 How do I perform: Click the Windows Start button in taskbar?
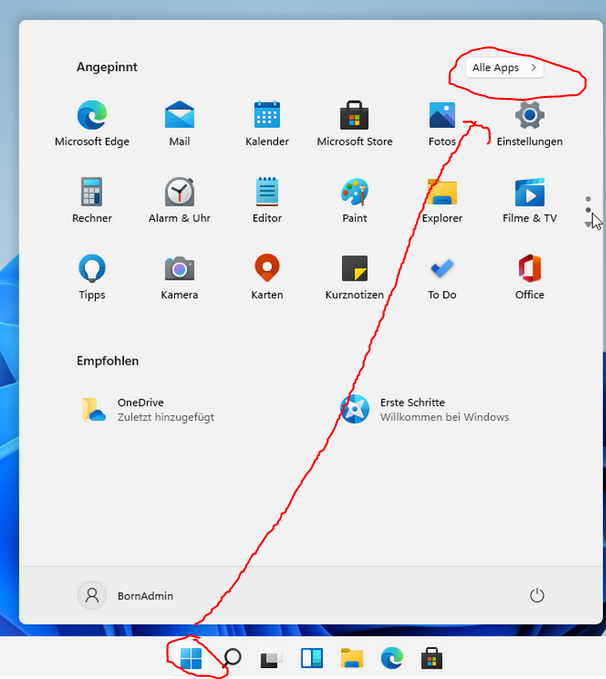tap(191, 658)
